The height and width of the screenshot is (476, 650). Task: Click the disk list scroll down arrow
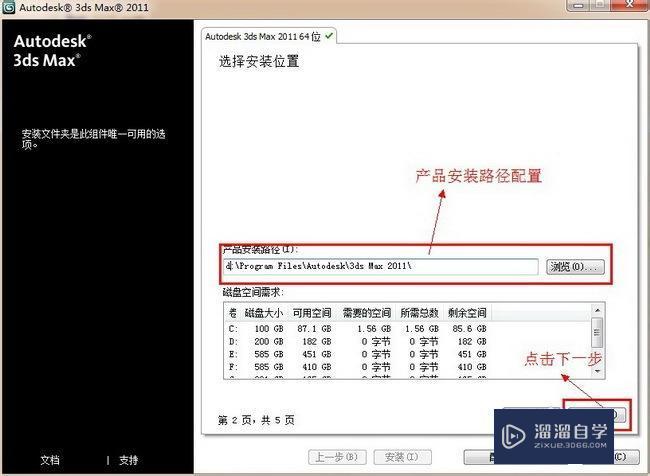click(x=597, y=371)
